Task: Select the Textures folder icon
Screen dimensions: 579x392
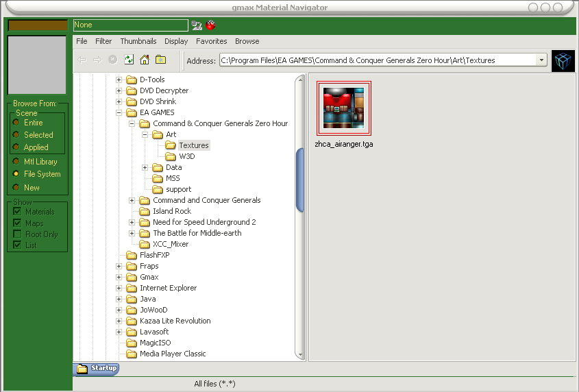Action: click(x=171, y=145)
